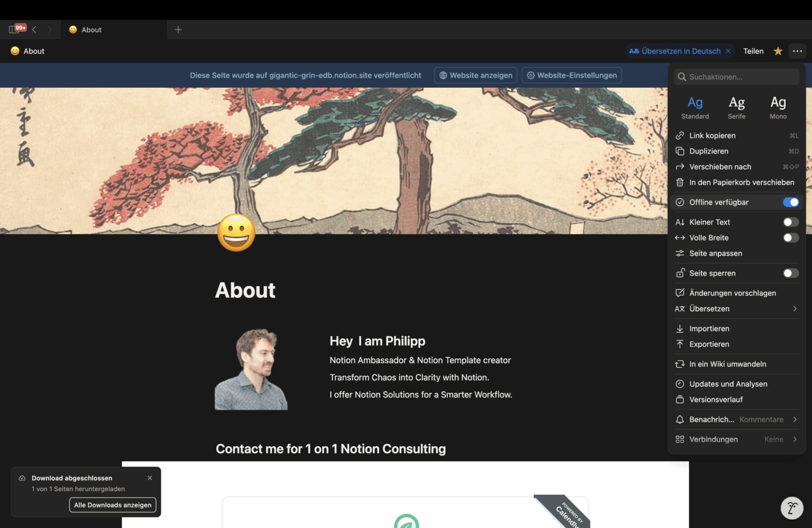Select Exportieren from the menu
Image resolution: width=812 pixels, height=528 pixels.
(709, 344)
